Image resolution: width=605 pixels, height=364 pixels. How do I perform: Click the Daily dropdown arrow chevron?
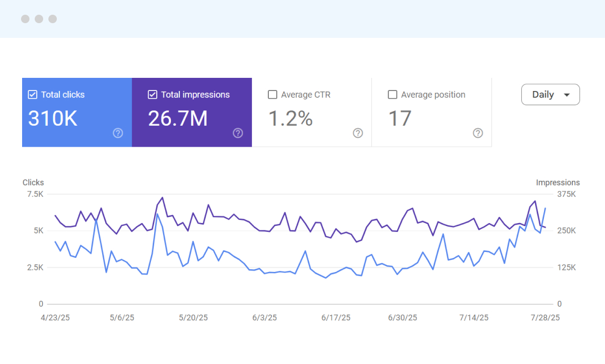click(x=567, y=95)
